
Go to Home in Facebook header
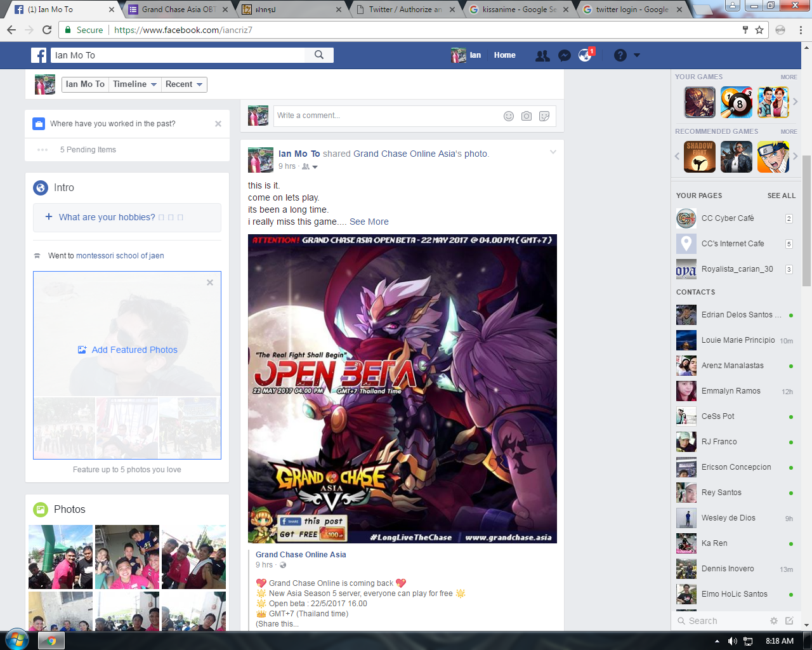(505, 55)
